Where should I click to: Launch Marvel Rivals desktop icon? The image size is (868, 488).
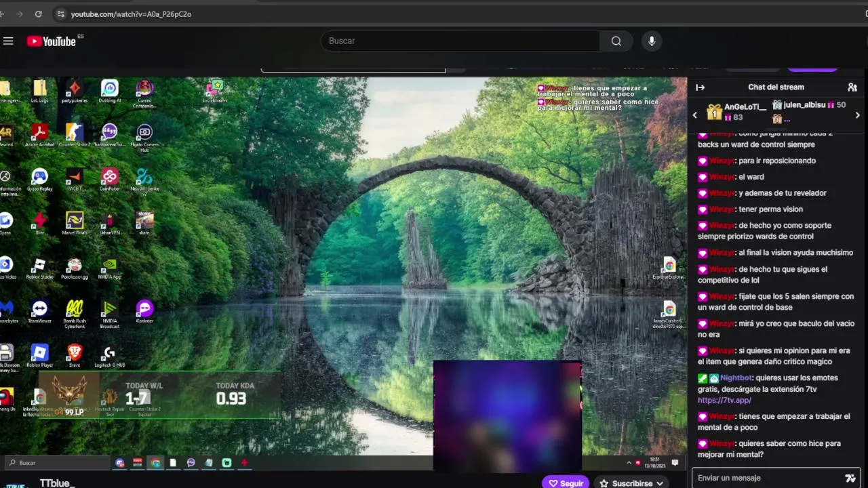click(75, 224)
